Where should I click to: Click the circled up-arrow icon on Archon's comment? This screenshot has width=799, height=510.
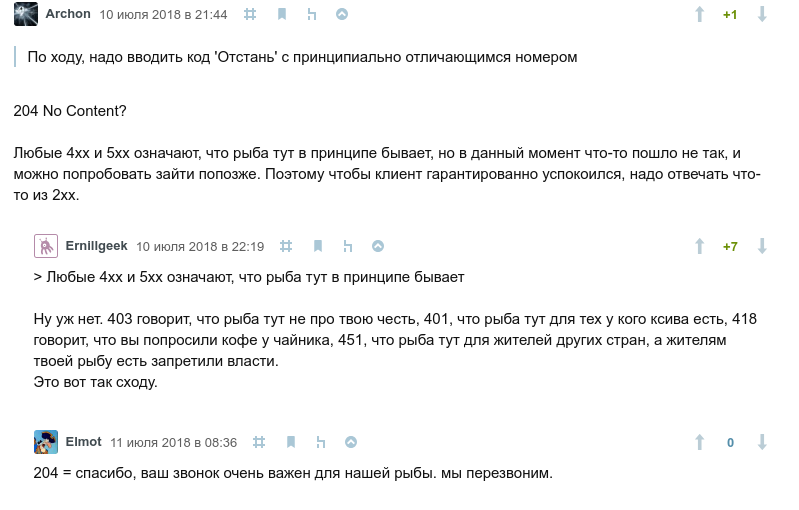pos(342,14)
